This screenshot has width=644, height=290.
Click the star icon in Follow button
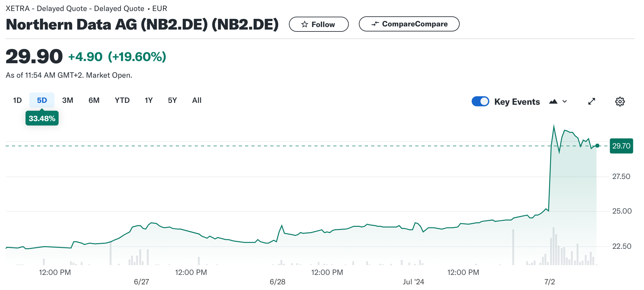coord(304,24)
